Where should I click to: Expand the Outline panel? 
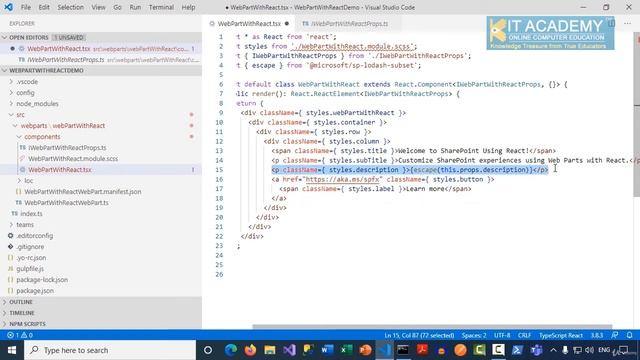coord(101,302)
